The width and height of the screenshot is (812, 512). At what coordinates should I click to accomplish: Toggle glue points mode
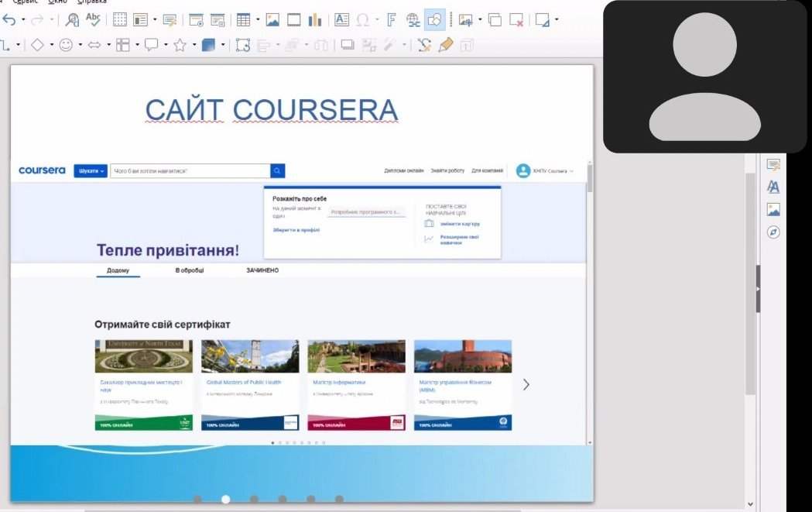[x=445, y=45]
